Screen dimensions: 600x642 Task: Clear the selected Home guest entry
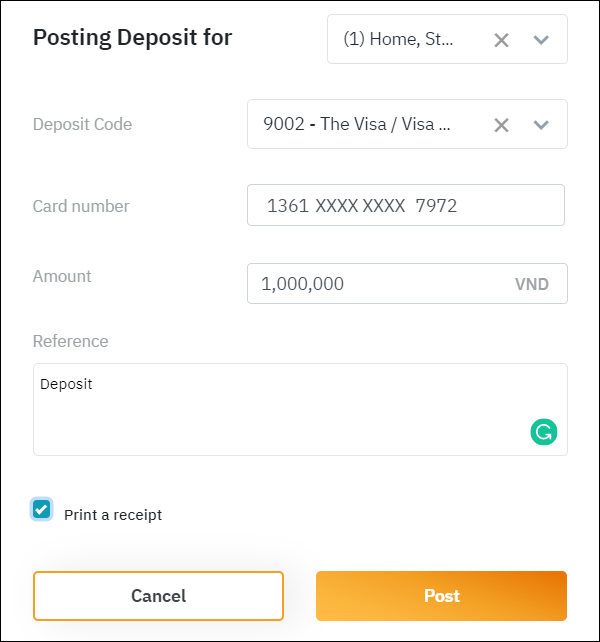pyautogui.click(x=502, y=40)
